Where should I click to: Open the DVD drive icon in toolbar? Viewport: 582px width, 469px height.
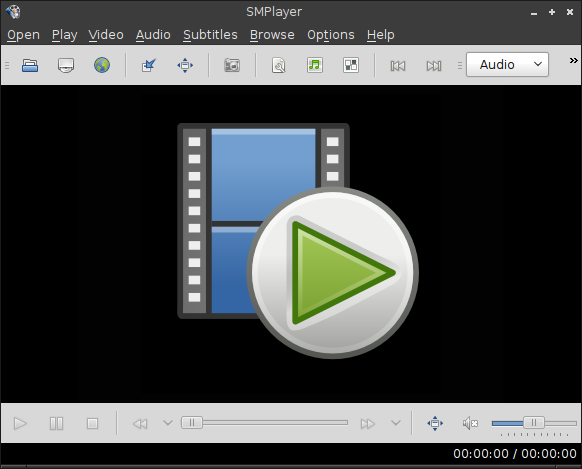(x=66, y=66)
